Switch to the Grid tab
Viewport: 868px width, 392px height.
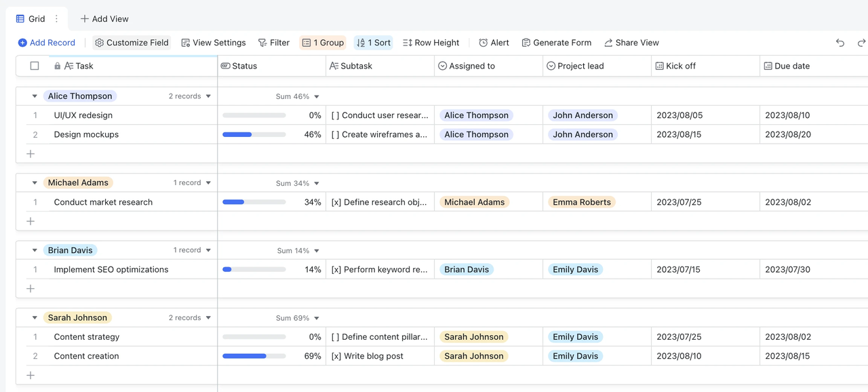[x=31, y=19]
